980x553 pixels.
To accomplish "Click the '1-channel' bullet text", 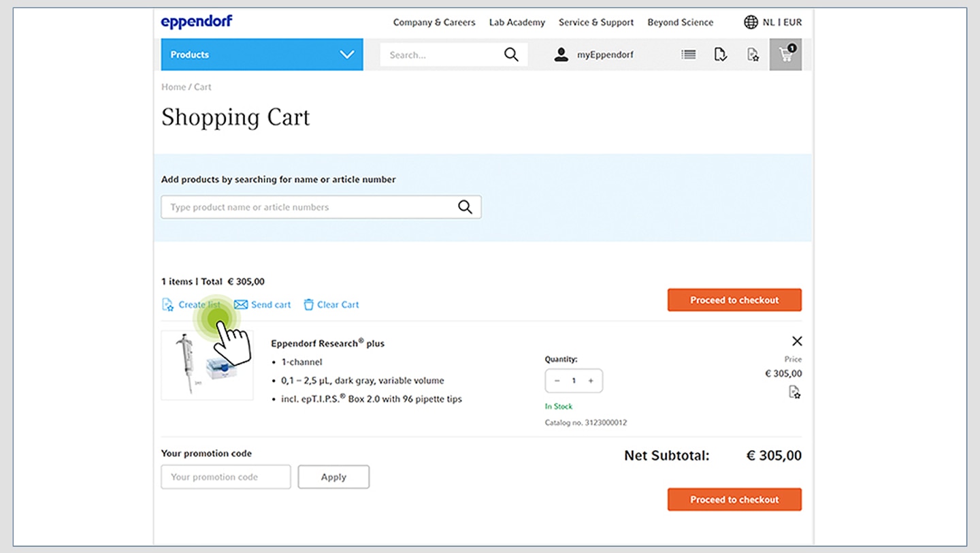I will coord(301,362).
